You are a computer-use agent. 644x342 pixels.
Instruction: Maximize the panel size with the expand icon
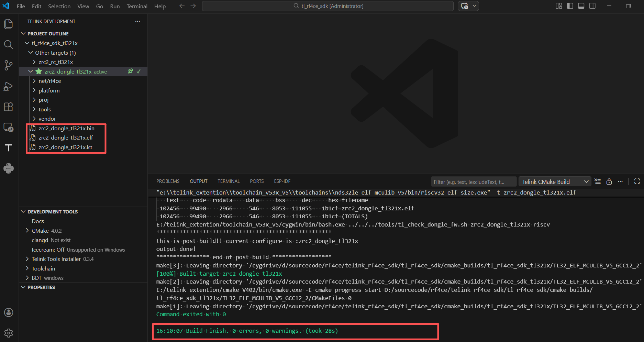(x=637, y=181)
